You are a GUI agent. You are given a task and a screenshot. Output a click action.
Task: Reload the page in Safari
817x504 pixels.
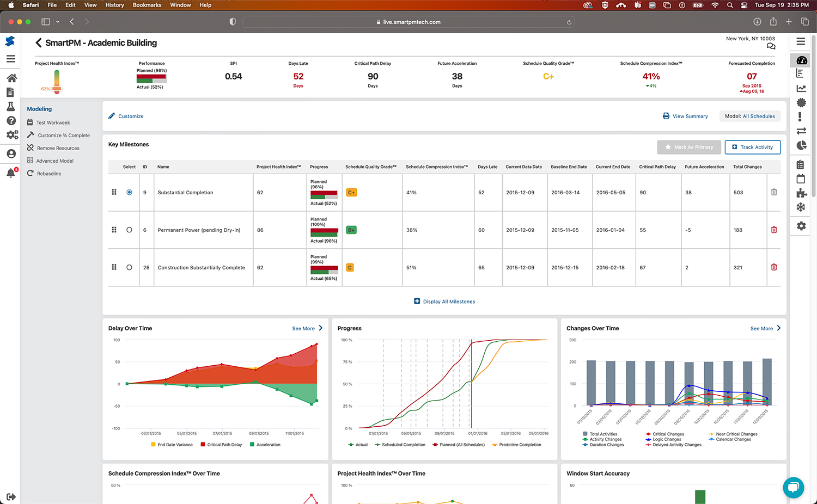[569, 22]
